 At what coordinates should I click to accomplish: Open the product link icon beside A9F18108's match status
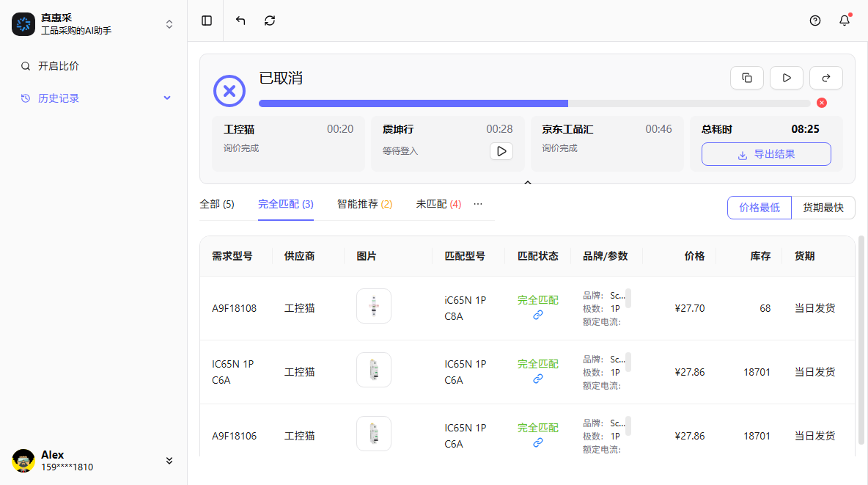[537, 315]
